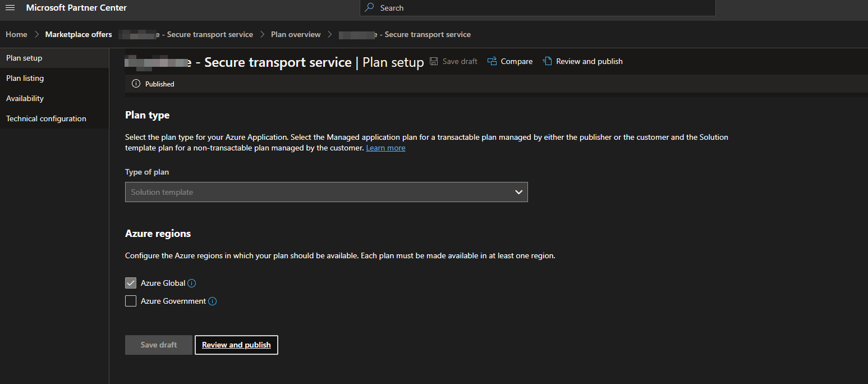Focus the Search input field
Viewport: 868px width, 384px height.
(x=538, y=8)
